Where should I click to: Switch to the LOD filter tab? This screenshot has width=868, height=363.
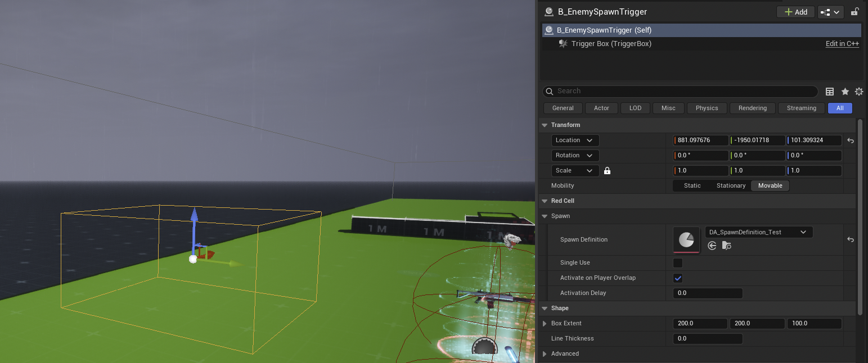click(635, 108)
